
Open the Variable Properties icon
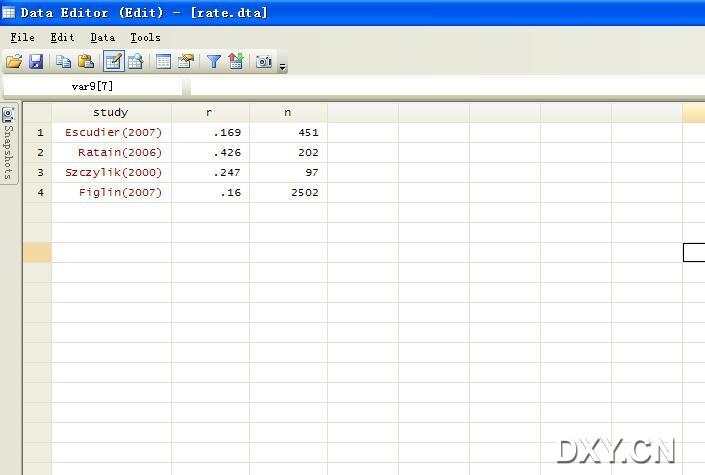click(185, 62)
